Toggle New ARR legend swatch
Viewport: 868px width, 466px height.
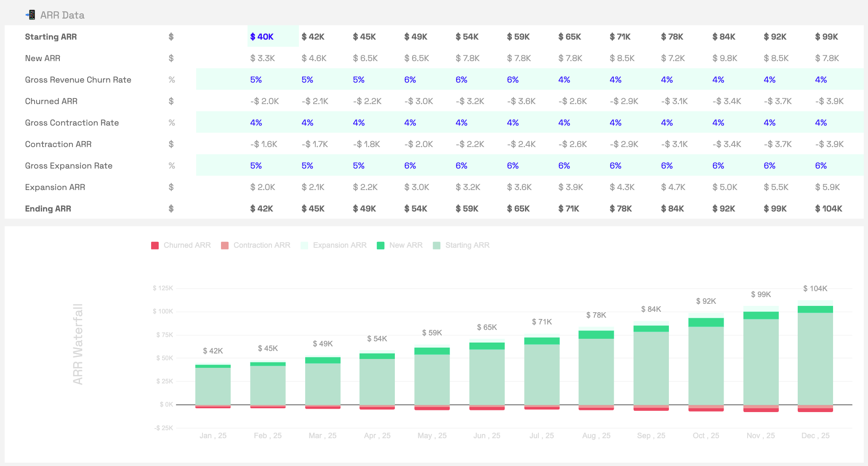pyautogui.click(x=381, y=246)
